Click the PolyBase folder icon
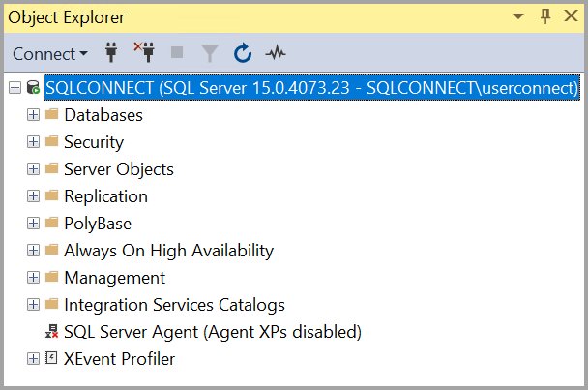 click(52, 223)
